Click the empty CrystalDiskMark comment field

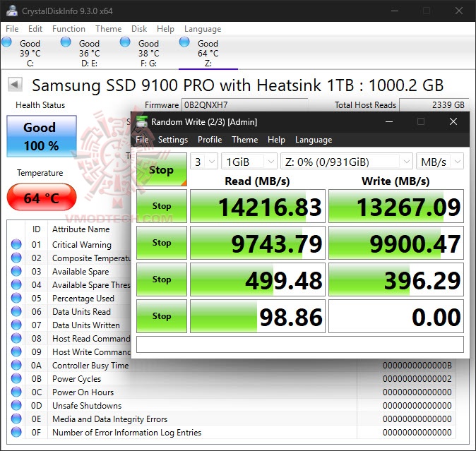(300, 344)
